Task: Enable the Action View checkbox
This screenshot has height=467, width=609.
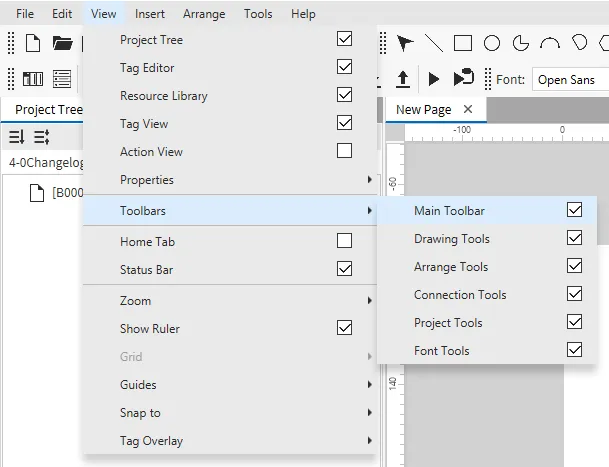Action: coord(344,152)
